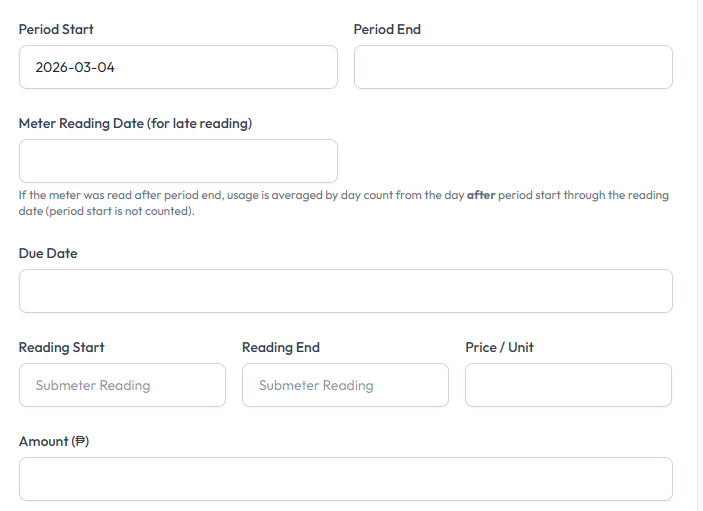Click the bold word "after" in helper text
Screen dimensions: 703x511
pos(481,196)
